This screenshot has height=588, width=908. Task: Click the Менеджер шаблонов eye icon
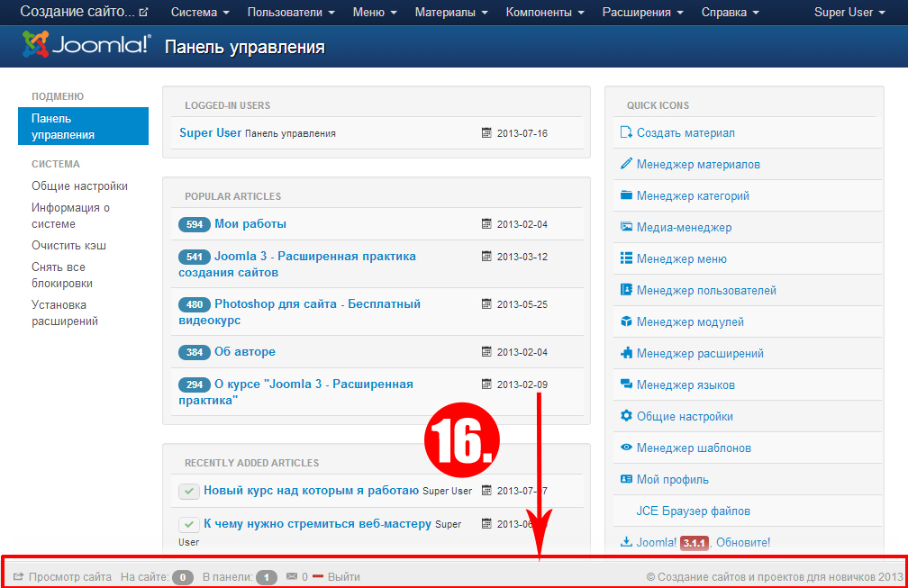click(627, 448)
